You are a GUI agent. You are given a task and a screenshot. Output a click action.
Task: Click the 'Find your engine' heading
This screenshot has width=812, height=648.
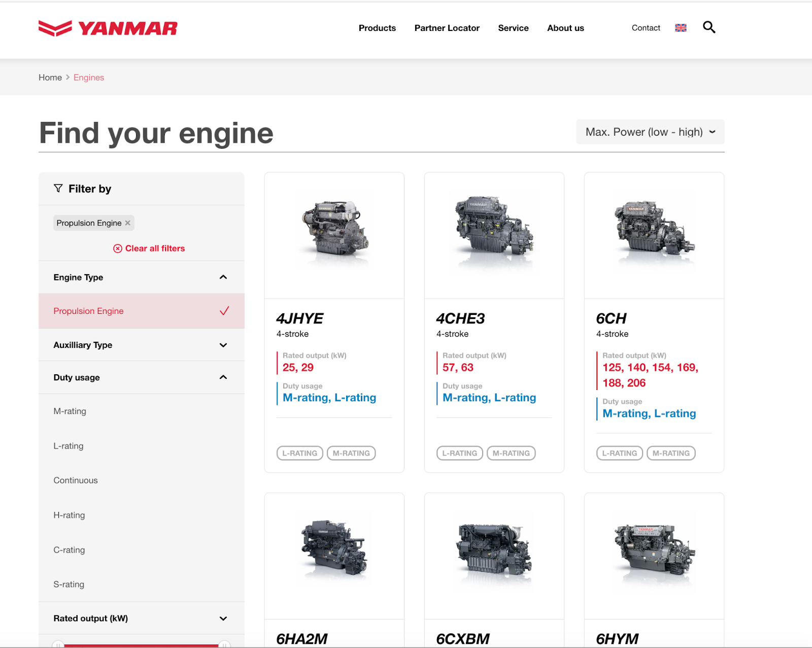click(156, 133)
